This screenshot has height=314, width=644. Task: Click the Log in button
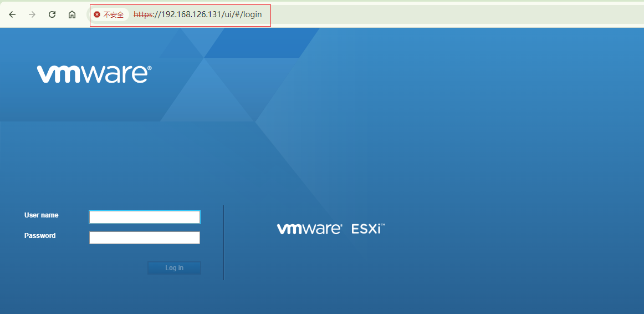click(x=174, y=268)
